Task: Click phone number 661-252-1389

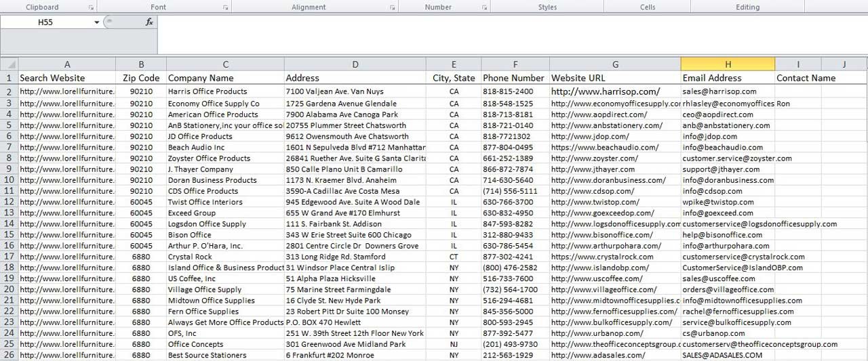Action: click(515, 158)
